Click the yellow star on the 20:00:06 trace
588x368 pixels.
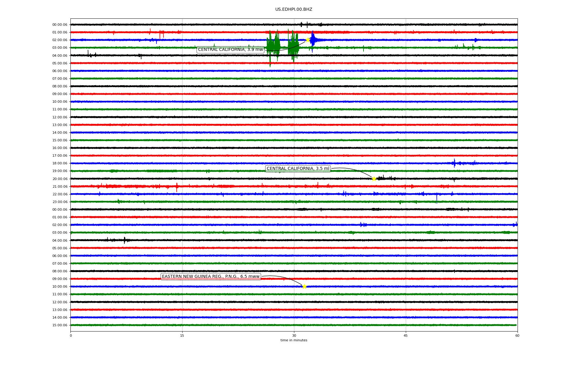pyautogui.click(x=374, y=179)
